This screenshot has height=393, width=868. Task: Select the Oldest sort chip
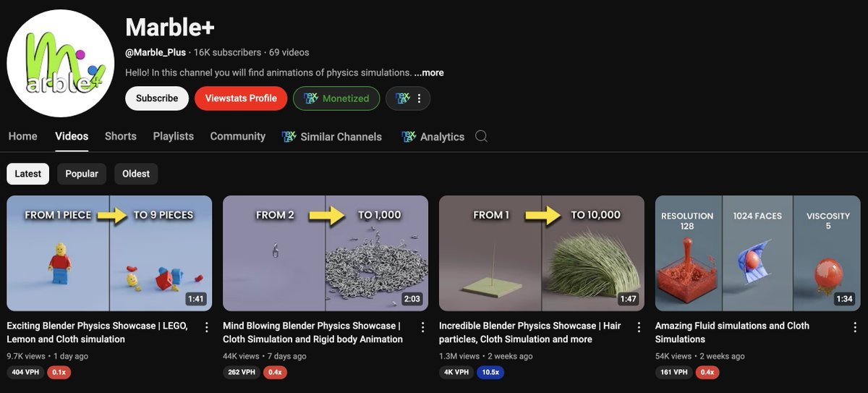click(136, 174)
